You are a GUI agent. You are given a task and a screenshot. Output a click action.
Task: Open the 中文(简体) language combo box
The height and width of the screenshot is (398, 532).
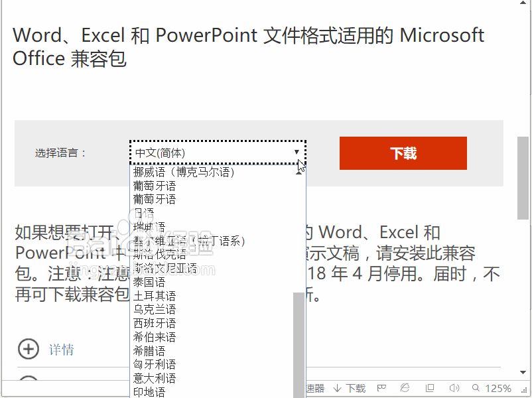point(218,153)
